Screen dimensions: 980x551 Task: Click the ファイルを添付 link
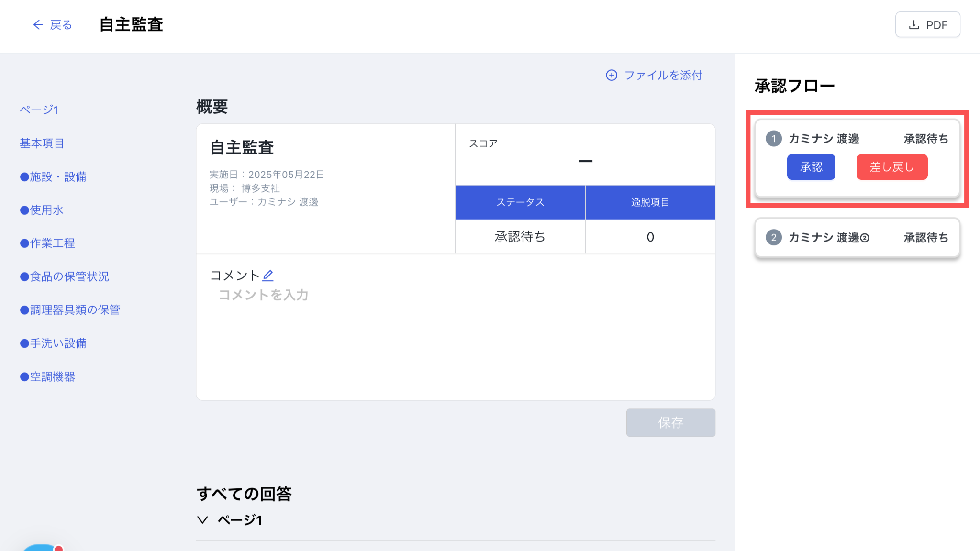pyautogui.click(x=663, y=76)
